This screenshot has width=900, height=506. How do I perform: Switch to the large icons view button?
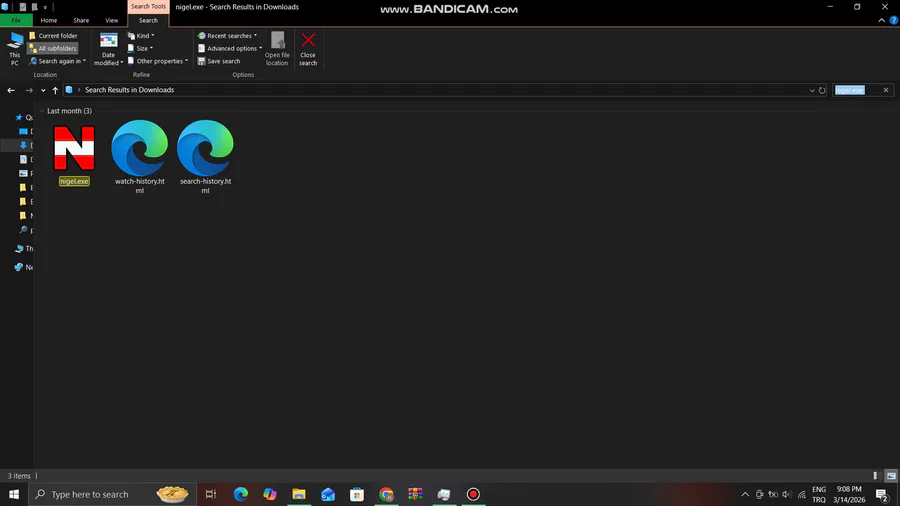891,476
